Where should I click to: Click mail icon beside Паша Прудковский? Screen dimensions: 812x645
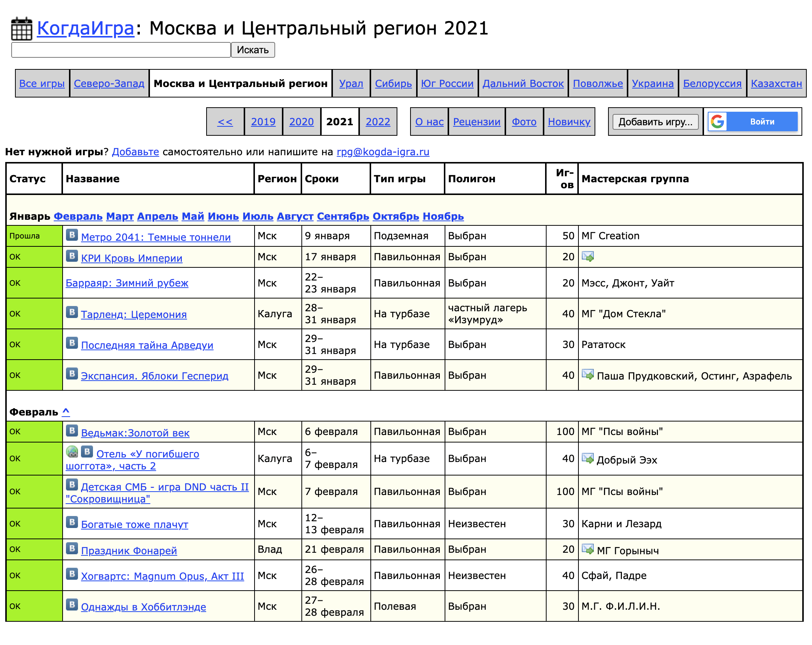(588, 375)
